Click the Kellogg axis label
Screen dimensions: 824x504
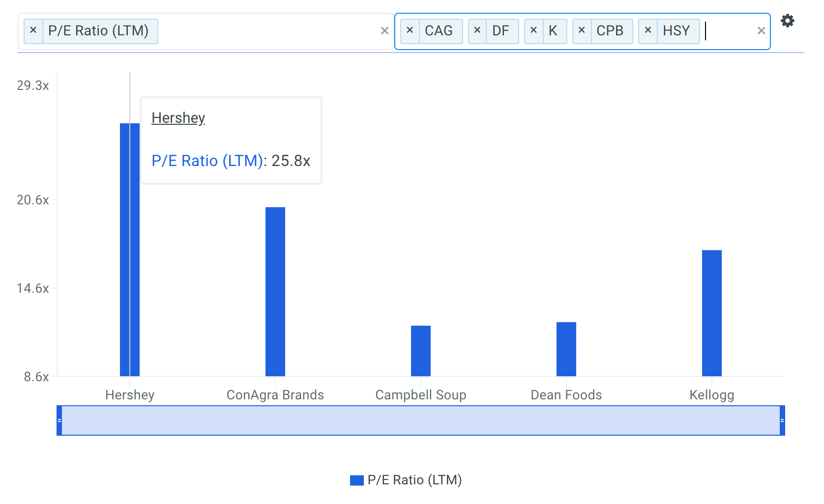712,395
